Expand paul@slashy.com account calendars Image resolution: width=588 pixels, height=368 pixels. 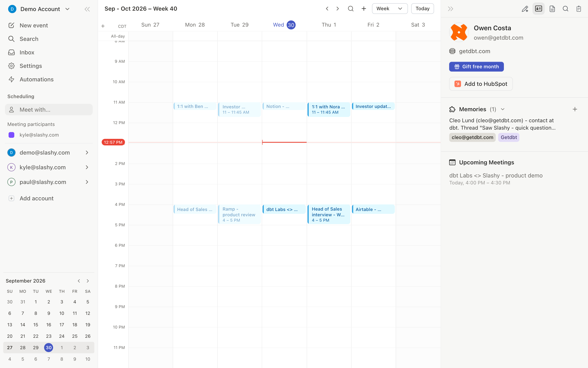click(87, 182)
